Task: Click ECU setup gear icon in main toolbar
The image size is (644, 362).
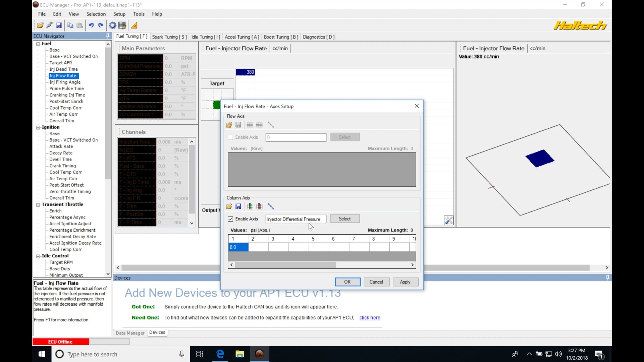Action: point(112,25)
